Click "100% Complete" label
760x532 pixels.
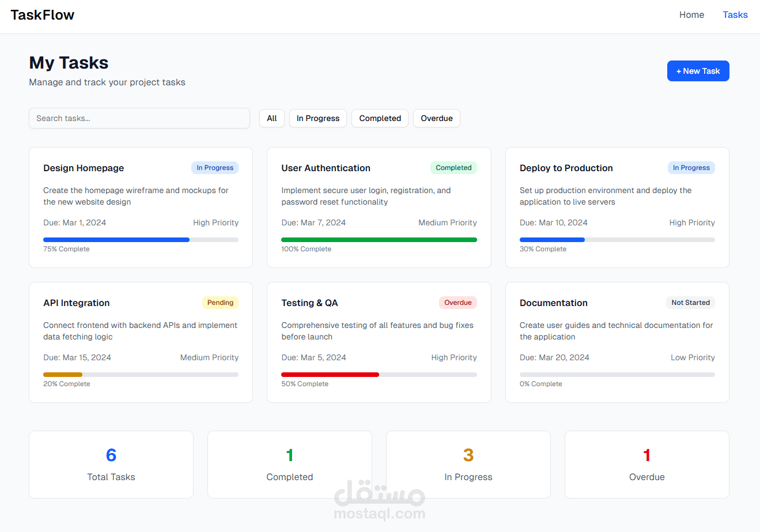click(307, 249)
